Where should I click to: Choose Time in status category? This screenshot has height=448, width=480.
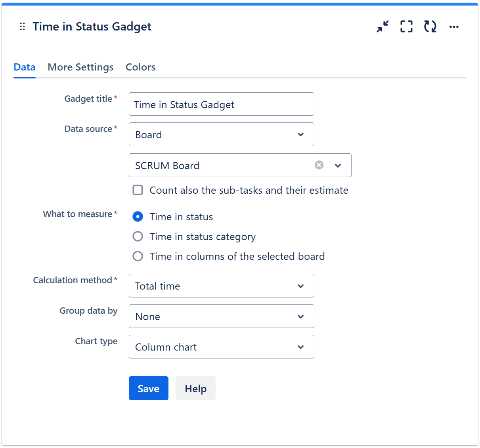(138, 236)
